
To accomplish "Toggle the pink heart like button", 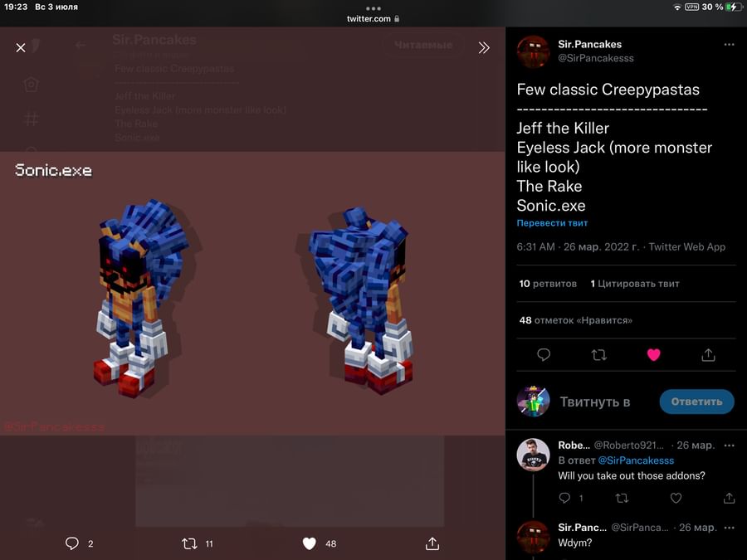I will [654, 355].
